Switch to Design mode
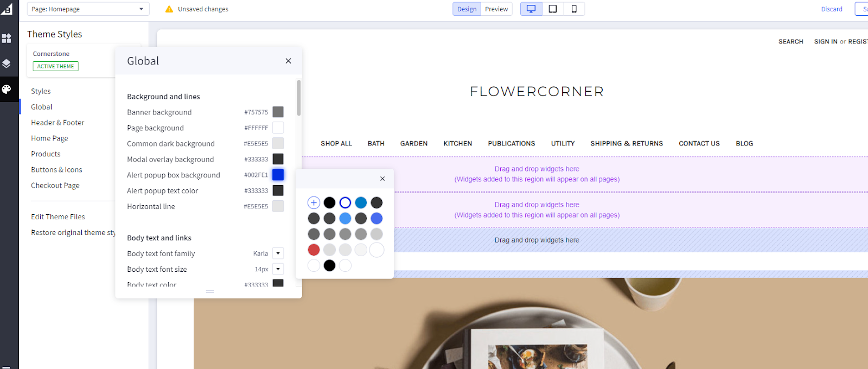 [467, 9]
